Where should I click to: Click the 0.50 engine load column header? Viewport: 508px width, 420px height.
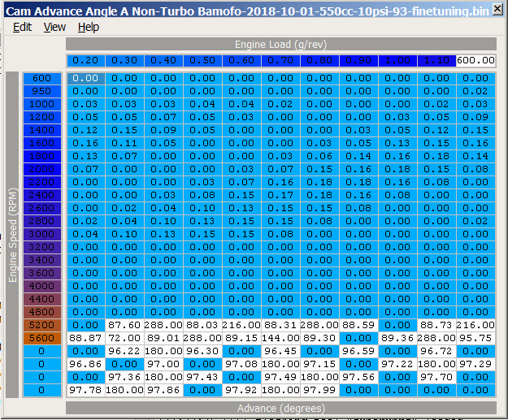[202, 61]
